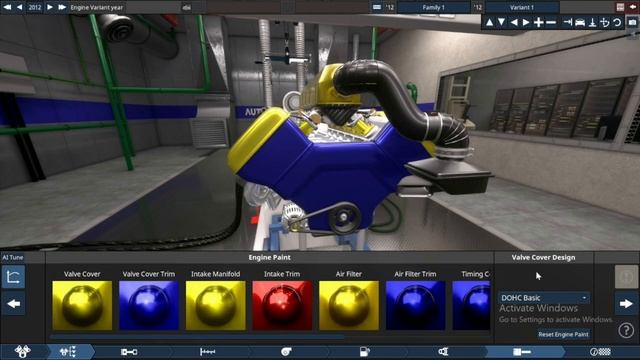Pick the Air Filter yellow swatch
The height and width of the screenshot is (360, 640).
[x=349, y=305]
